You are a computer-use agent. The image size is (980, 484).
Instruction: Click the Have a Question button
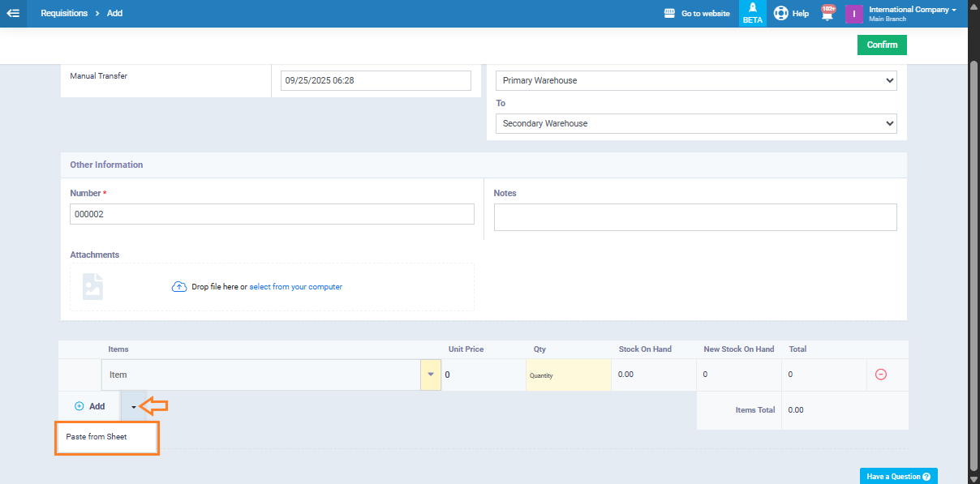[898, 476]
